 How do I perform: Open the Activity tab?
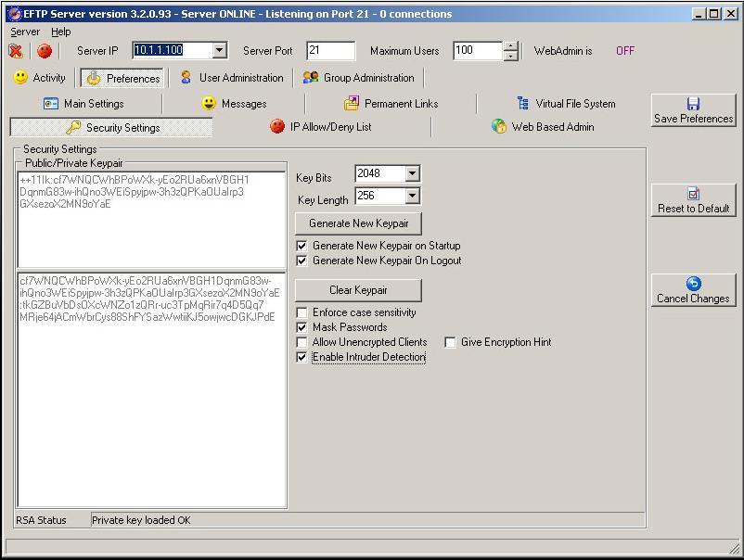point(39,78)
